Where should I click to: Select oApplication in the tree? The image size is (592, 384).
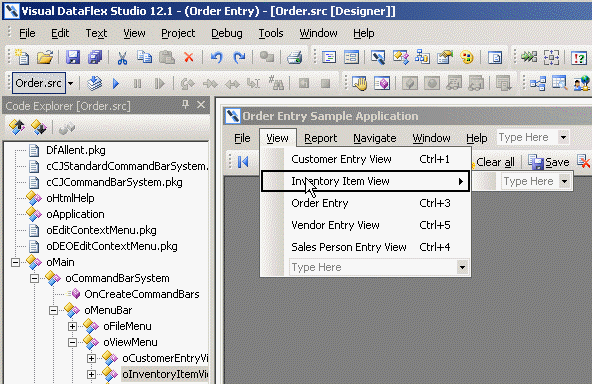pyautogui.click(x=75, y=214)
